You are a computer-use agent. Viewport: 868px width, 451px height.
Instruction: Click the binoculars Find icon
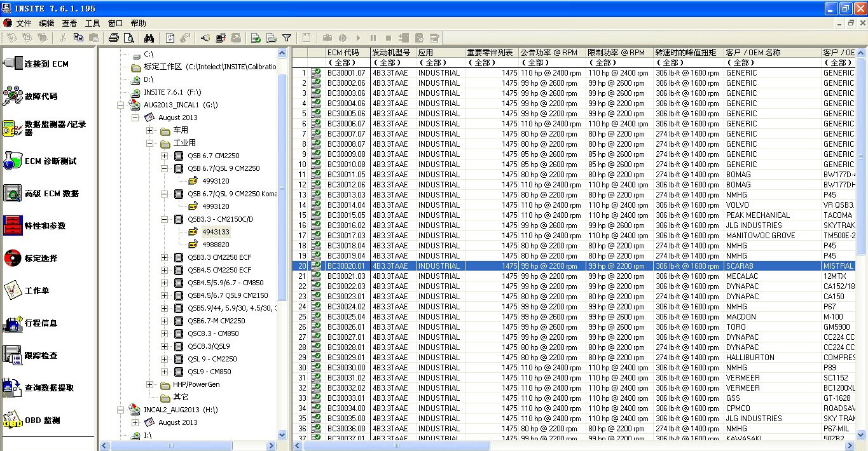pyautogui.click(x=149, y=38)
